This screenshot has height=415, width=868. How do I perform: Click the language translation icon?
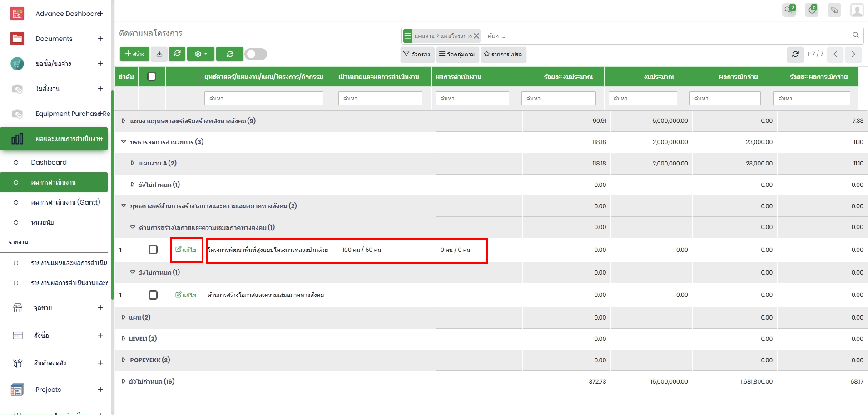point(834,10)
